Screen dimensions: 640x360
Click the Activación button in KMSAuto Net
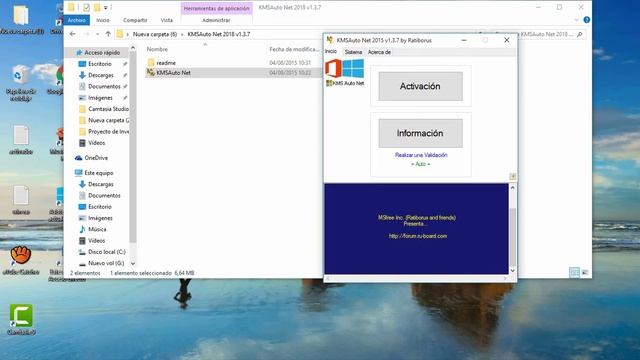(420, 86)
